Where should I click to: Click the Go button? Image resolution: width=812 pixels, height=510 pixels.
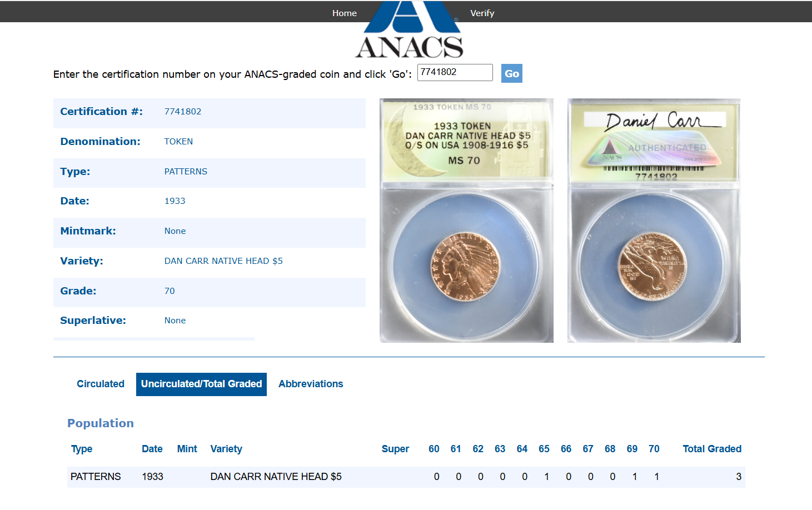click(x=512, y=73)
